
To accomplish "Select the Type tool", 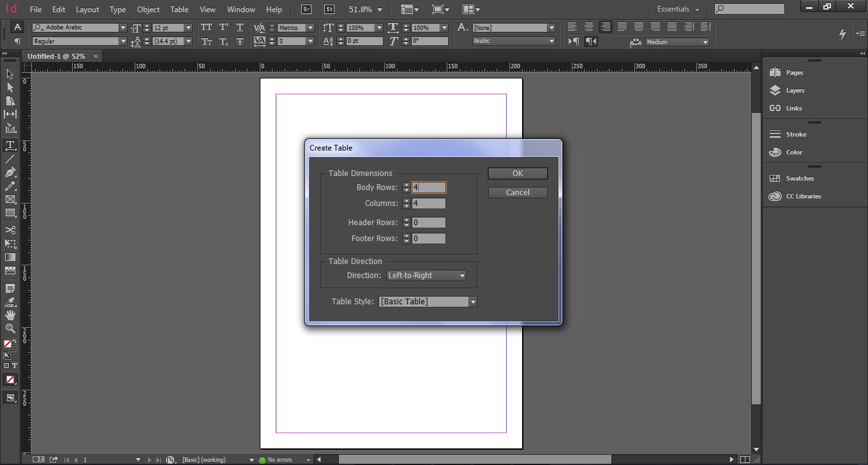I will pyautogui.click(x=10, y=145).
